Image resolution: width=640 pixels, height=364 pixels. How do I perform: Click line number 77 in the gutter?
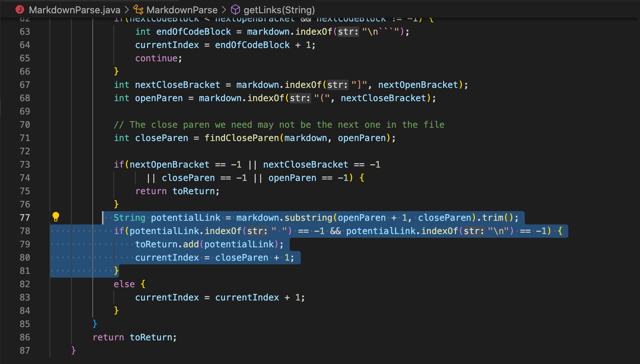(25, 218)
